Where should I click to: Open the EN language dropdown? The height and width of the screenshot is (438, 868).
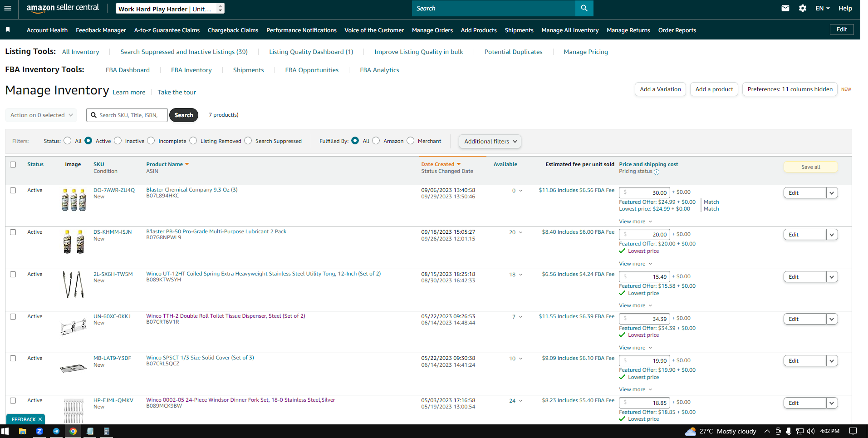(x=822, y=8)
